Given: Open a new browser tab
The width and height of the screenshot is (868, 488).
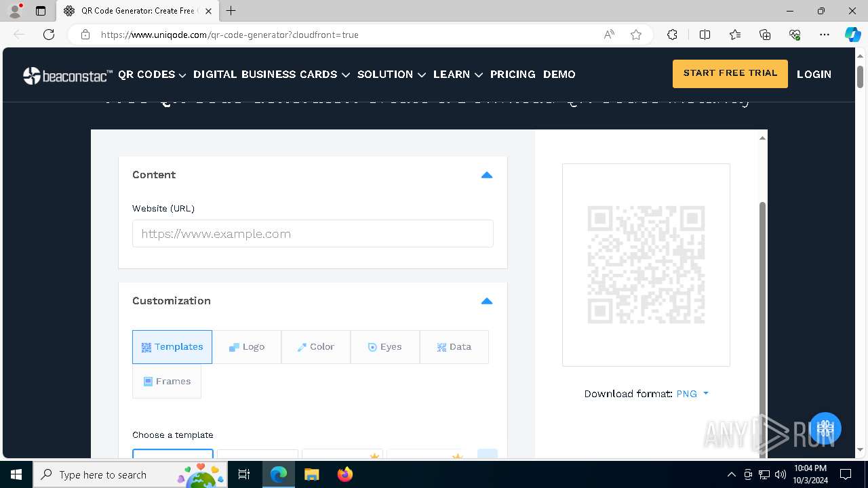Looking at the screenshot, I should pos(231,11).
